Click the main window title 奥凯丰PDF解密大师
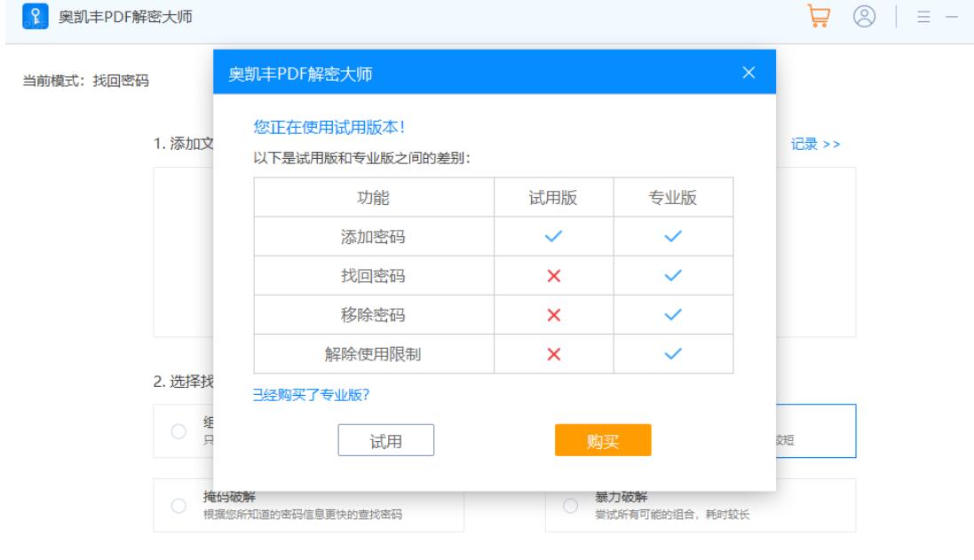Viewport: 974px width, 560px height. 125,17
